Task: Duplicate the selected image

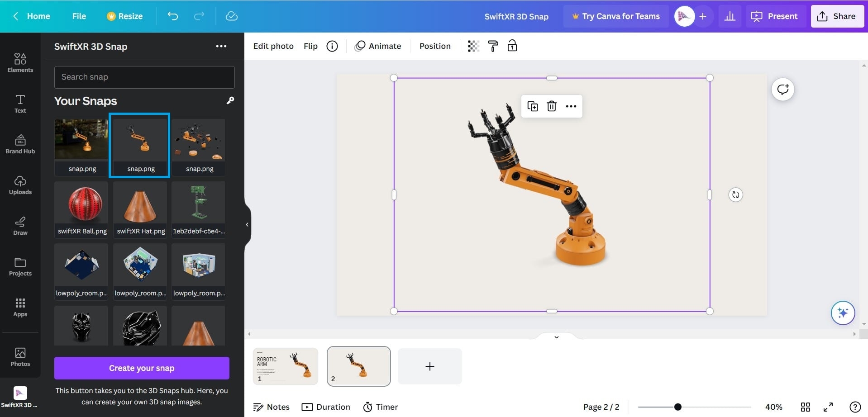Action: click(533, 106)
